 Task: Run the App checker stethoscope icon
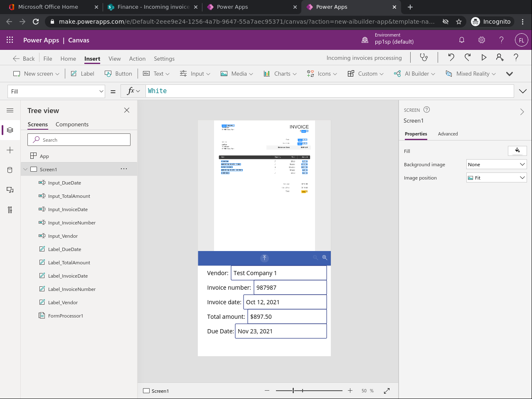point(424,57)
